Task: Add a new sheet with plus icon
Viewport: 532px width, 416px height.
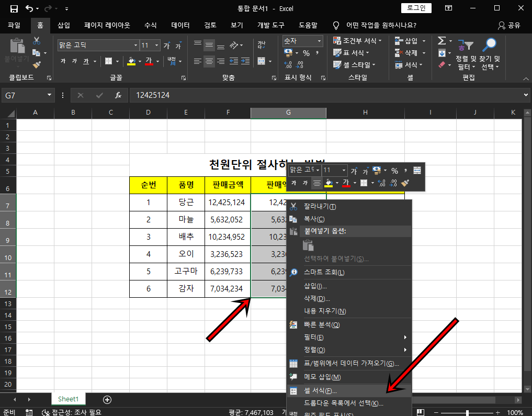Action: pyautogui.click(x=107, y=400)
